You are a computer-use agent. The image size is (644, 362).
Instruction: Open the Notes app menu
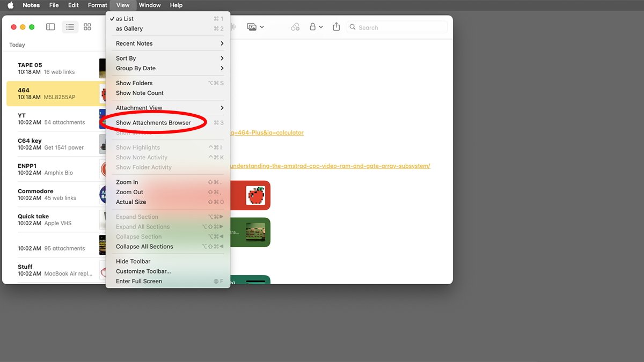pos(31,5)
